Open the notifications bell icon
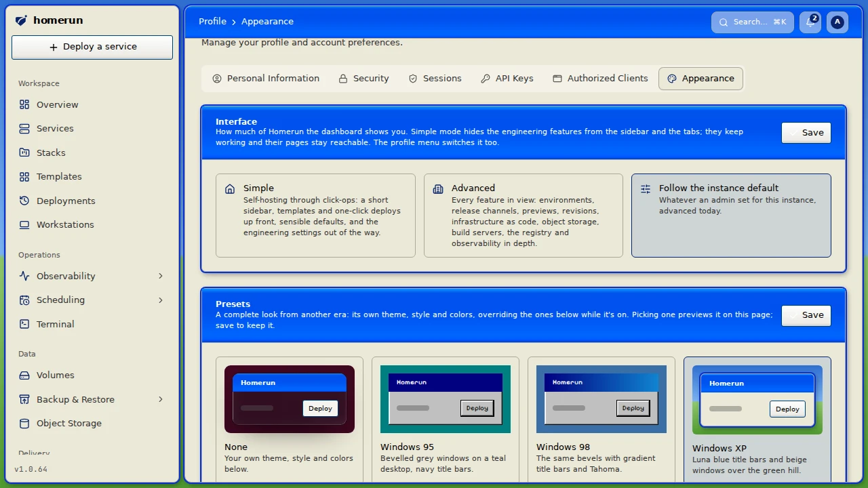The height and width of the screenshot is (488, 868). pyautogui.click(x=810, y=22)
